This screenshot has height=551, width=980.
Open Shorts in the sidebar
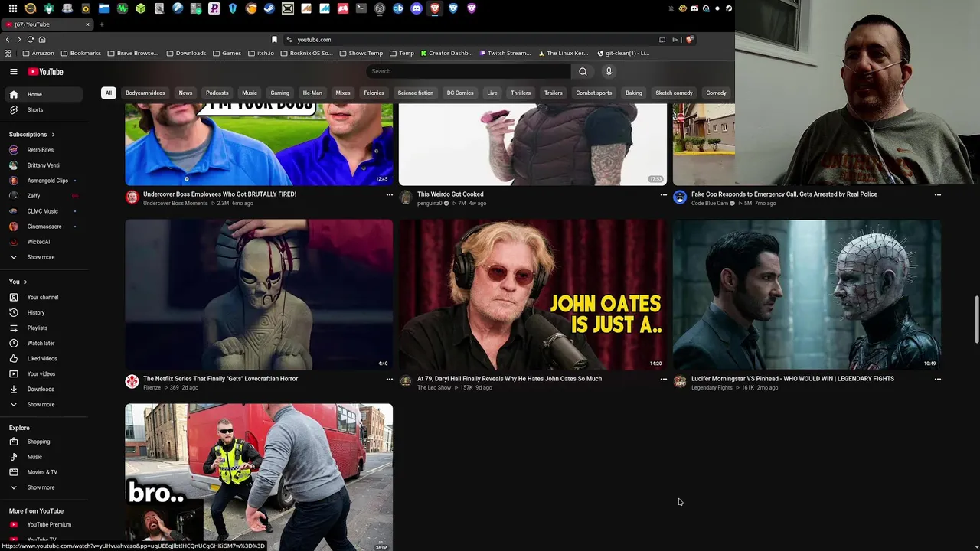tap(42, 109)
